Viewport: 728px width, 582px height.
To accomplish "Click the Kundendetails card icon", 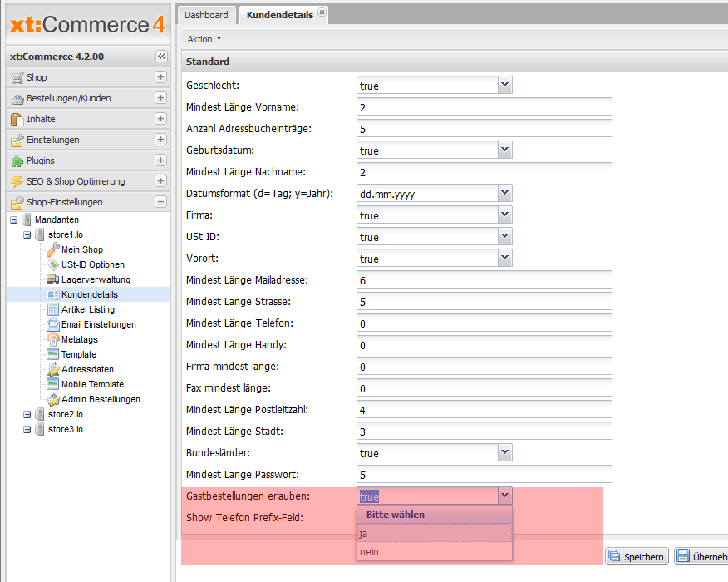I will coord(53,294).
